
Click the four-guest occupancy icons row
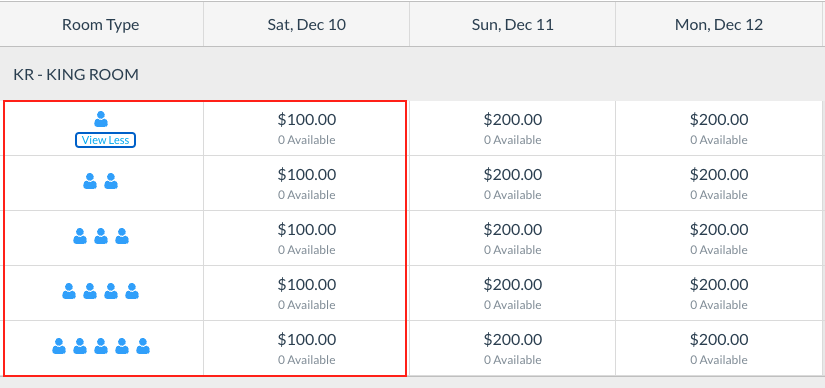click(100, 291)
